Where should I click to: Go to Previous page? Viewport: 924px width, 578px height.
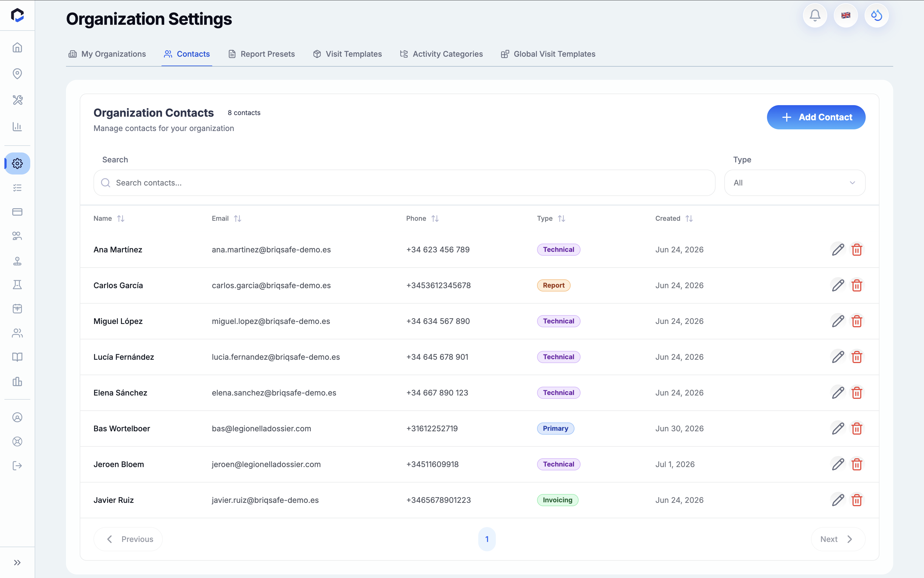pyautogui.click(x=128, y=539)
